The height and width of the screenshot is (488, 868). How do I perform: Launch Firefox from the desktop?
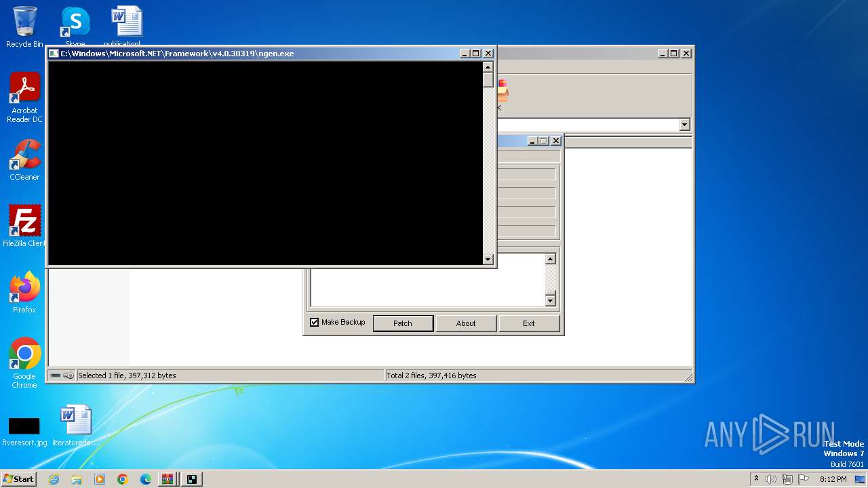click(24, 293)
